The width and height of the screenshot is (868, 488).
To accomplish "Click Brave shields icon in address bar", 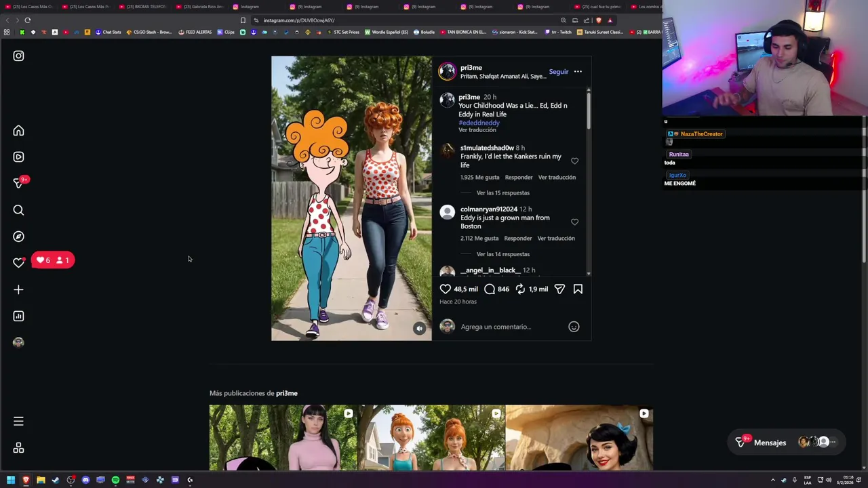I will click(x=599, y=20).
